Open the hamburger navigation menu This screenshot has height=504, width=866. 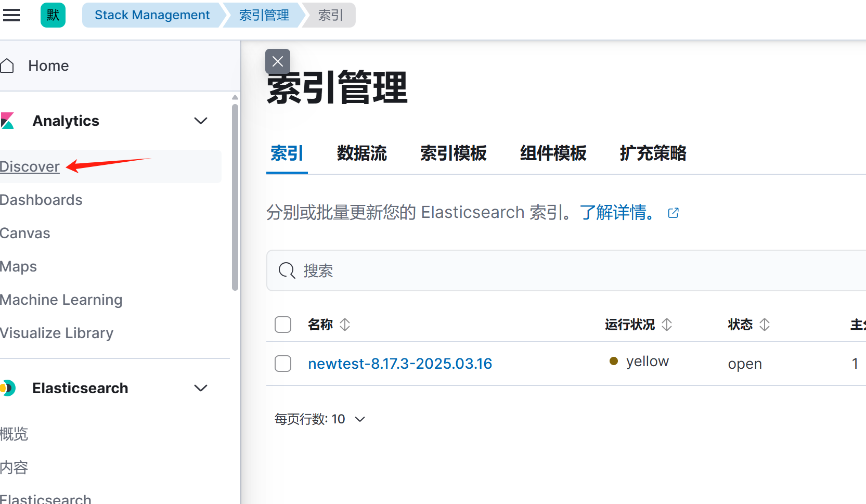coord(11,15)
